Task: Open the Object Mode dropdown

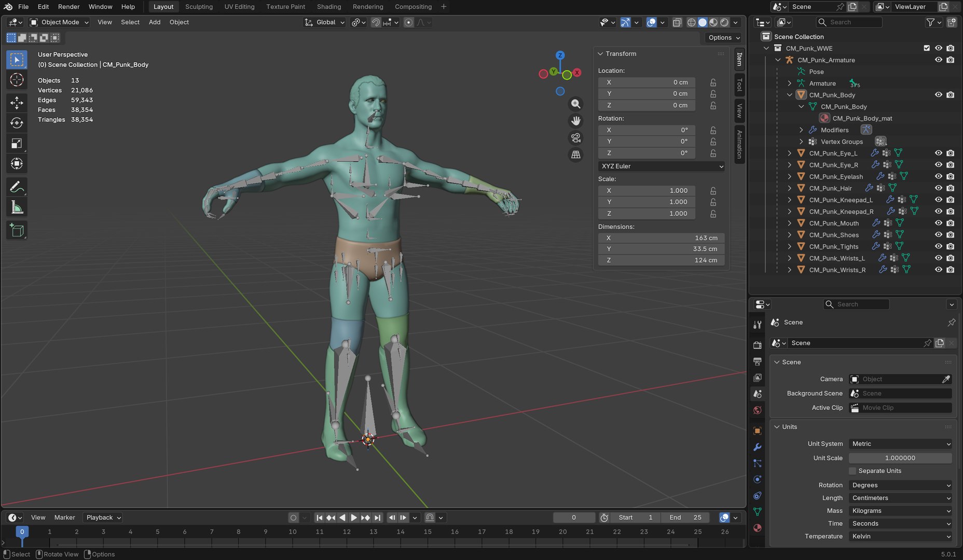Action: pos(59,22)
